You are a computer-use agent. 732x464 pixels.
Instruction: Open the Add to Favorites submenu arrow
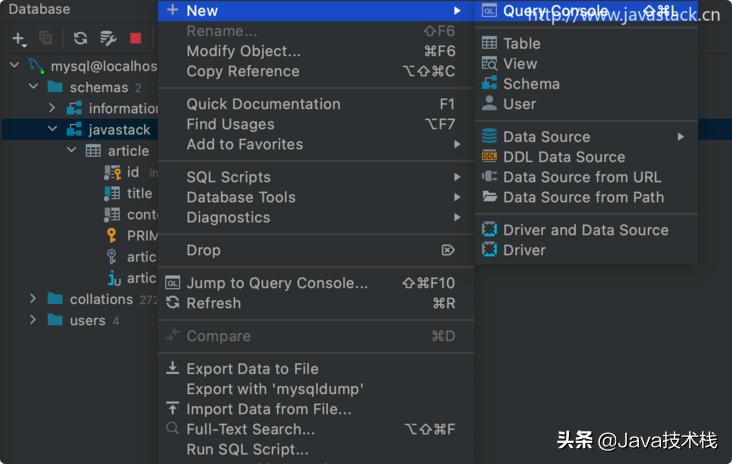click(457, 144)
